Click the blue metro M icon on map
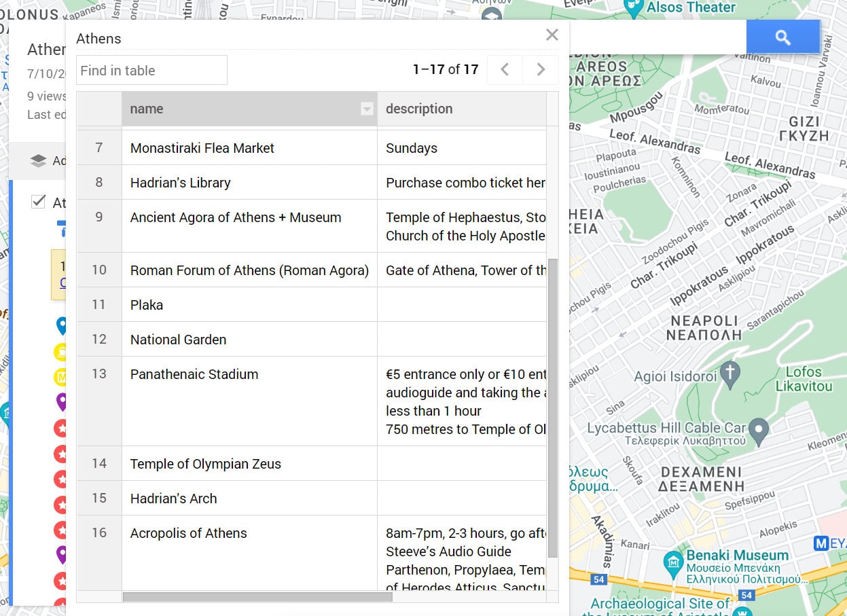Screen dimensions: 847x616 [x=821, y=543]
